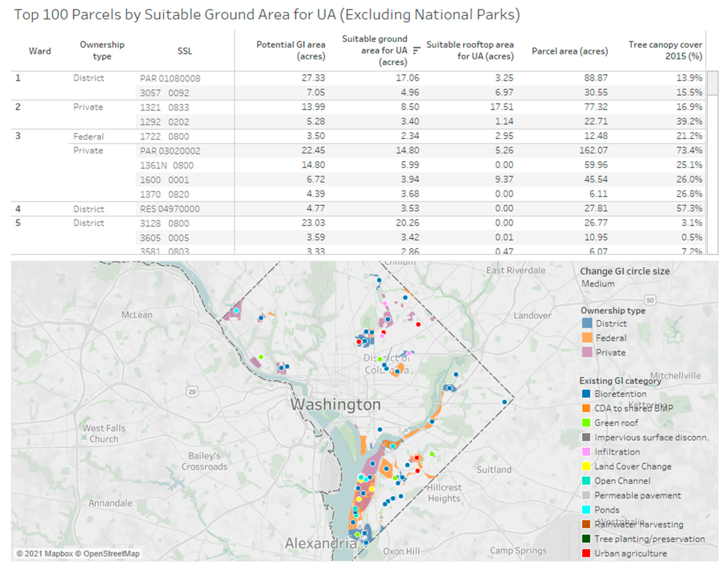Click the Potential GI area column header

pyautogui.click(x=291, y=50)
